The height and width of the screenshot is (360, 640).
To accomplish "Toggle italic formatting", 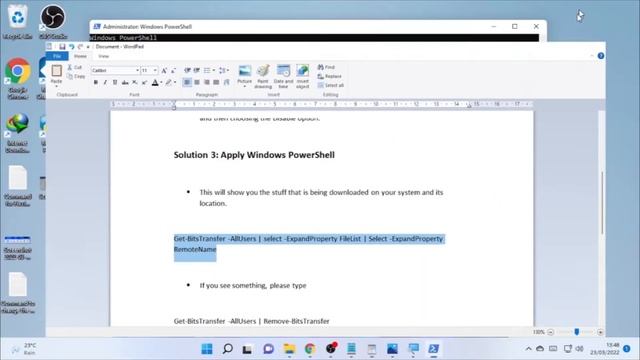I will click(x=105, y=82).
